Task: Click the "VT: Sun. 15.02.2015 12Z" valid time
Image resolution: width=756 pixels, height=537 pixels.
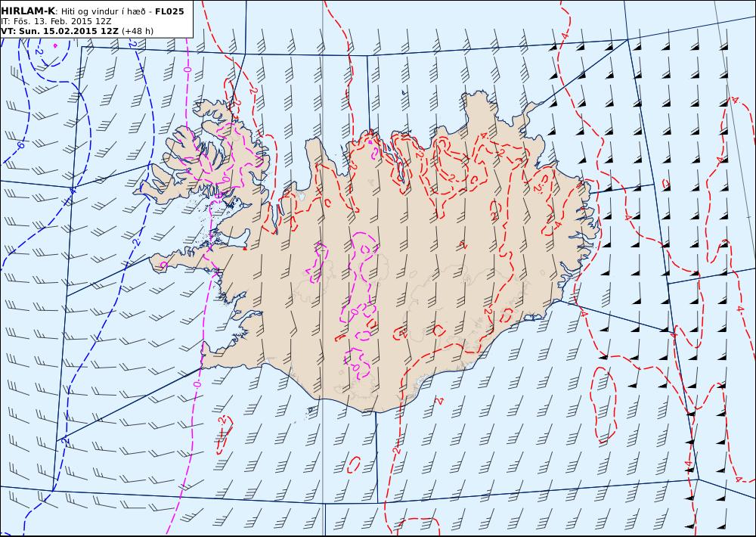Action: (x=59, y=31)
